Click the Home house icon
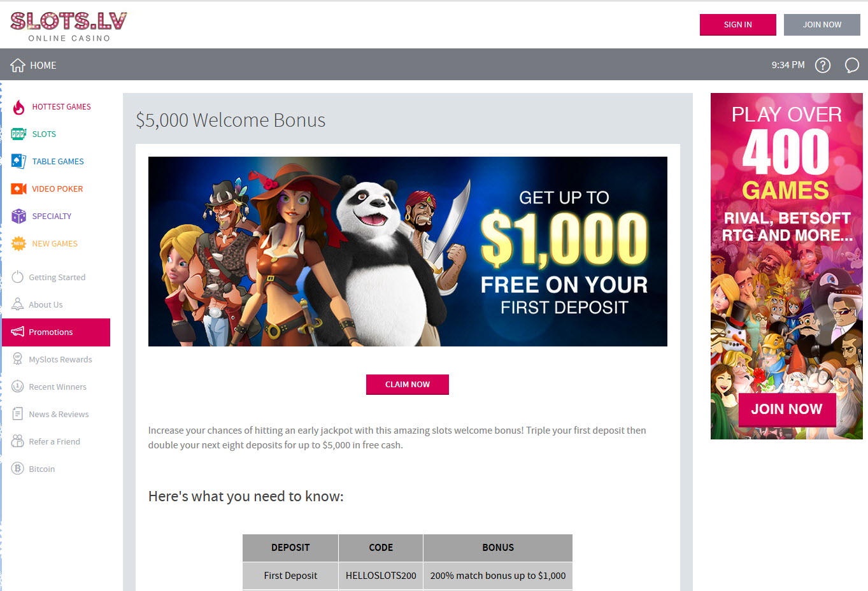Viewport: 868px width, 591px height. tap(18, 65)
